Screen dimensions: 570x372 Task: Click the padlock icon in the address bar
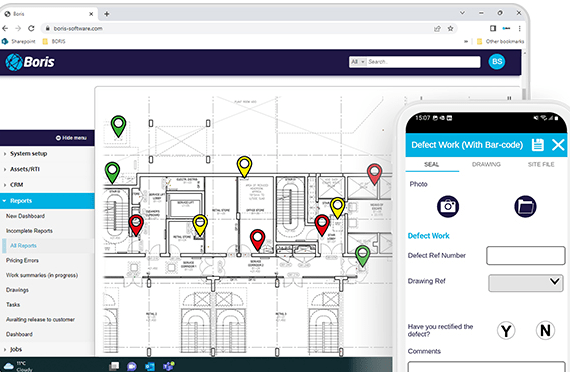[x=47, y=28]
